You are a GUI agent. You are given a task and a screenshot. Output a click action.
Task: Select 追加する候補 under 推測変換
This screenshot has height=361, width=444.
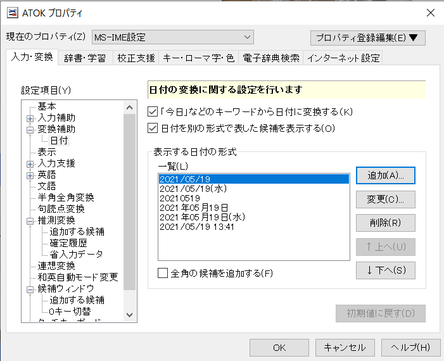[x=77, y=231]
